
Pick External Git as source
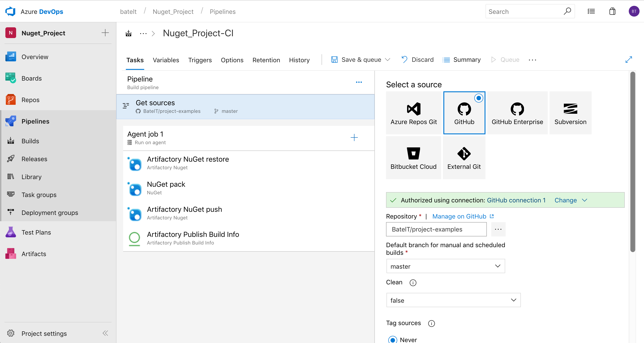(464, 157)
